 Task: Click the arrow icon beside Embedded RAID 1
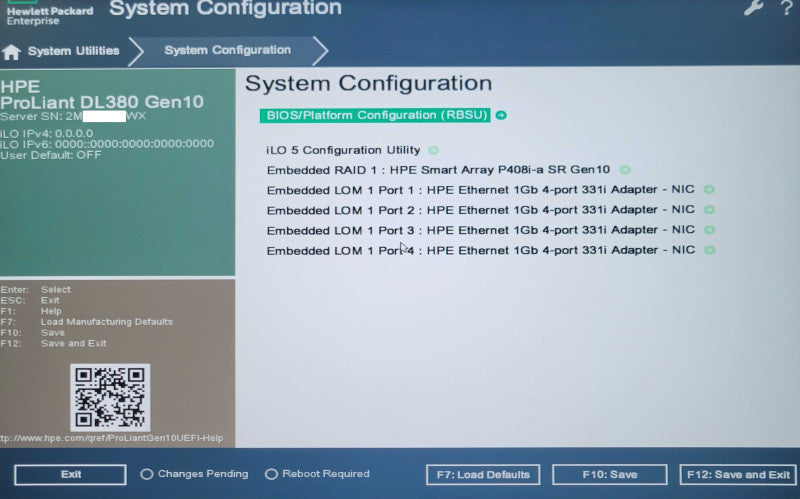[624, 170]
